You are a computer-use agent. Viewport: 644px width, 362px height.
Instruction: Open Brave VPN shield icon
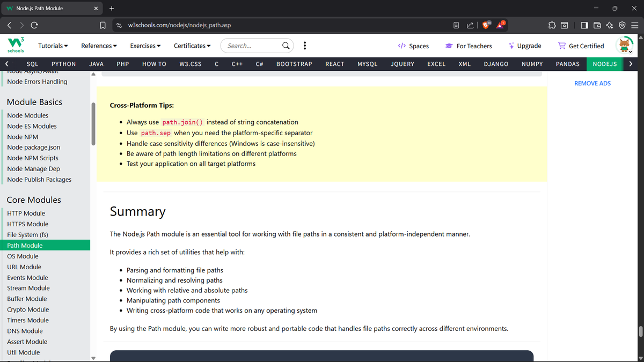tap(622, 25)
